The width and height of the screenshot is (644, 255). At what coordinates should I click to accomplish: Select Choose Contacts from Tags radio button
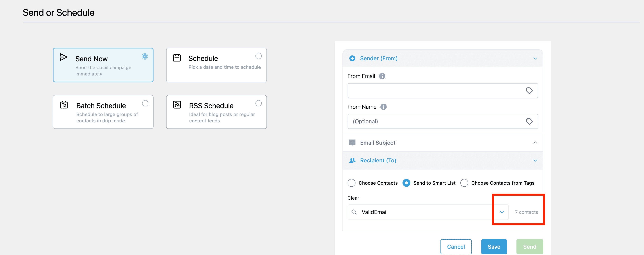[x=464, y=183]
